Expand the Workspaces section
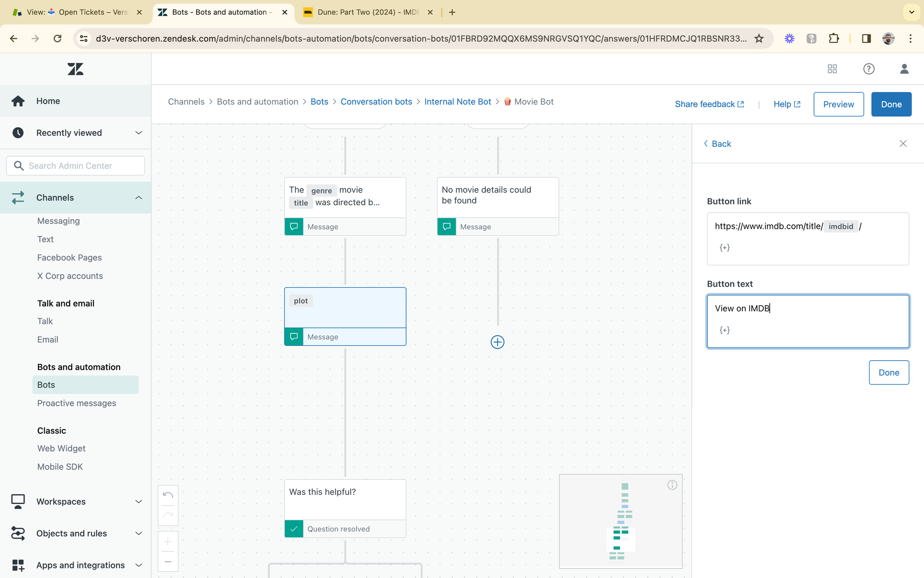 coord(138,502)
